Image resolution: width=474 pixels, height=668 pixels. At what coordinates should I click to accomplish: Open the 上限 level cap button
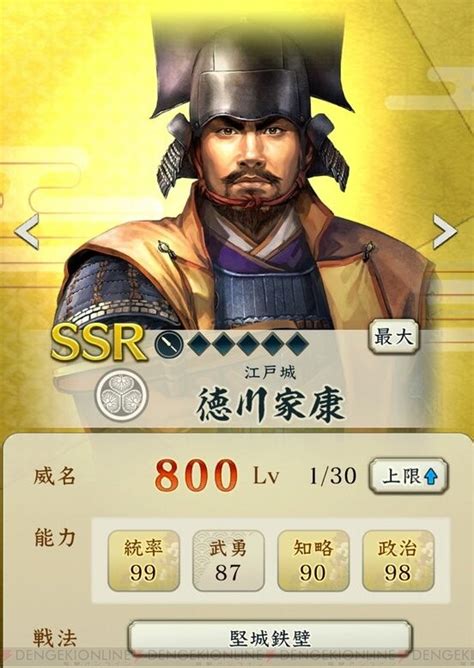tap(408, 476)
